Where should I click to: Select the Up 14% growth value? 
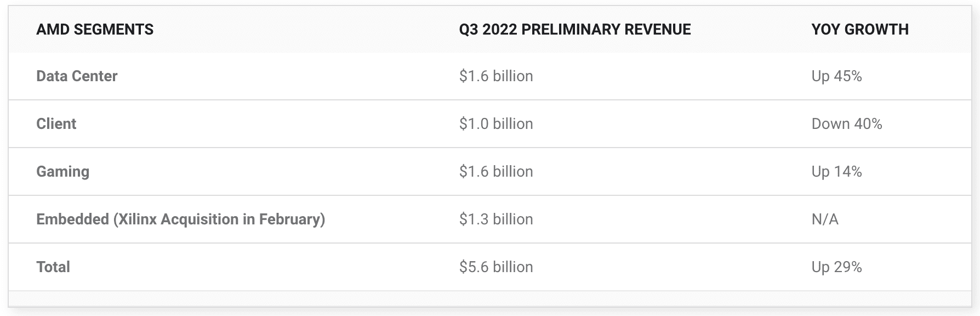pyautogui.click(x=836, y=171)
